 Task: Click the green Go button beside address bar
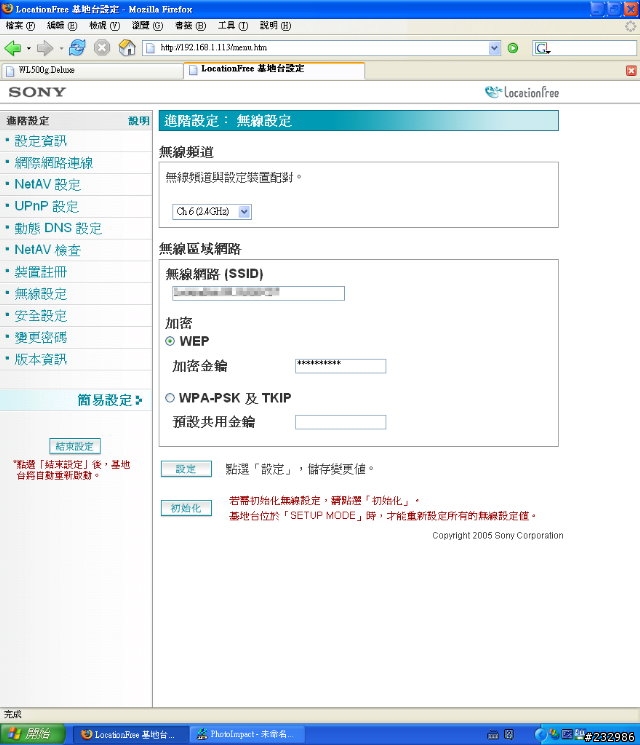pyautogui.click(x=513, y=48)
